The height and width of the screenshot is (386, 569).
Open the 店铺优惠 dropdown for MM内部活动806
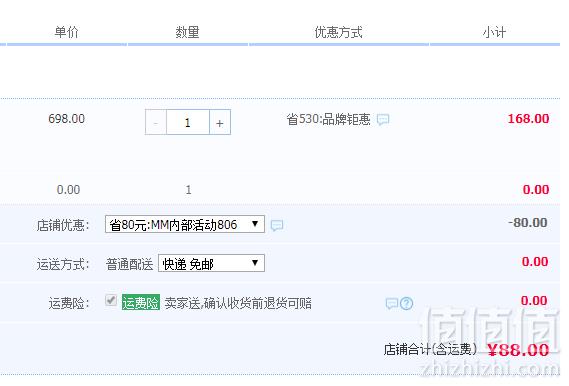[x=185, y=224]
